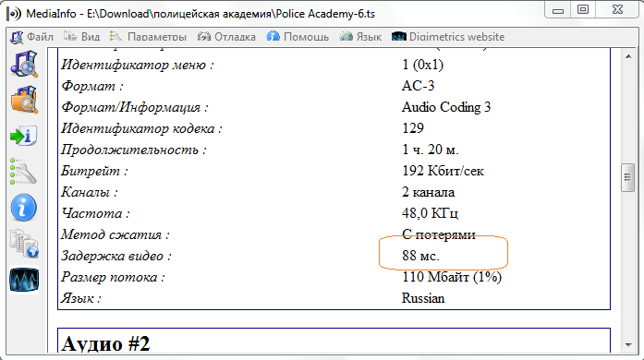This screenshot has width=644, height=360.
Task: Select the stream size "110 Мбайт (1%)"
Action: click(x=452, y=277)
